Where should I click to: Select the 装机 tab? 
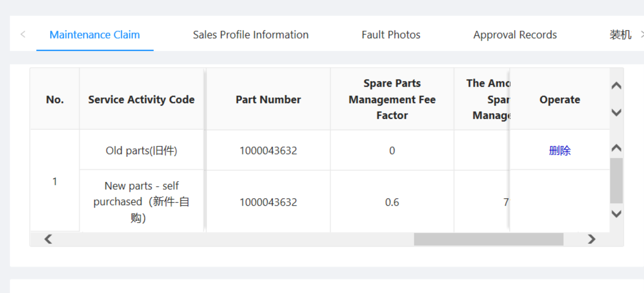pos(620,35)
